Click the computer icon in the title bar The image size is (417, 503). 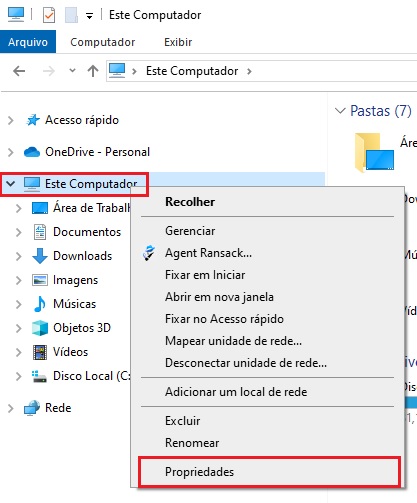click(16, 15)
